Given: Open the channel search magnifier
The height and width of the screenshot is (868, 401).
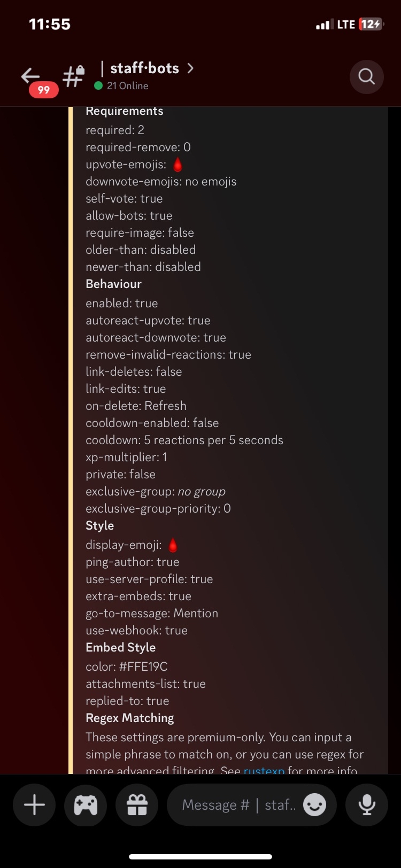Looking at the screenshot, I should pyautogui.click(x=366, y=76).
